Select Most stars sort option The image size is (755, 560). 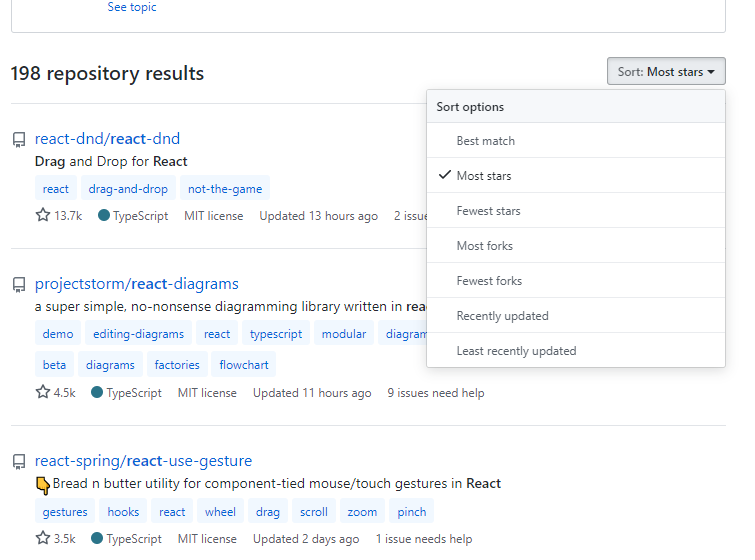pos(576,176)
